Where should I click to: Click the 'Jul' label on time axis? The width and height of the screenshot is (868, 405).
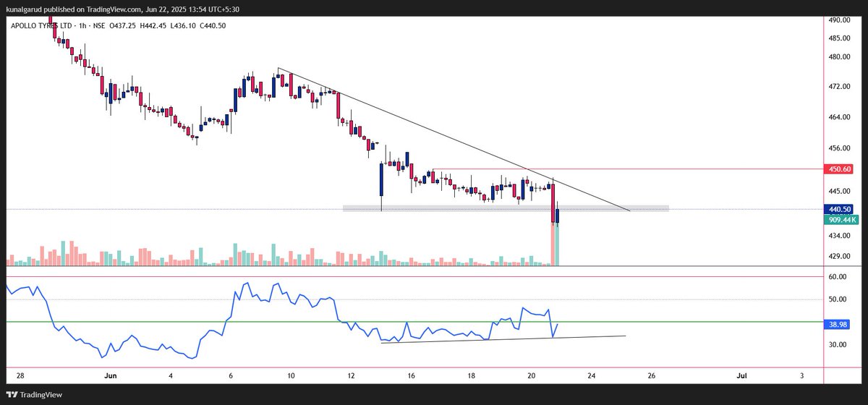coord(741,376)
